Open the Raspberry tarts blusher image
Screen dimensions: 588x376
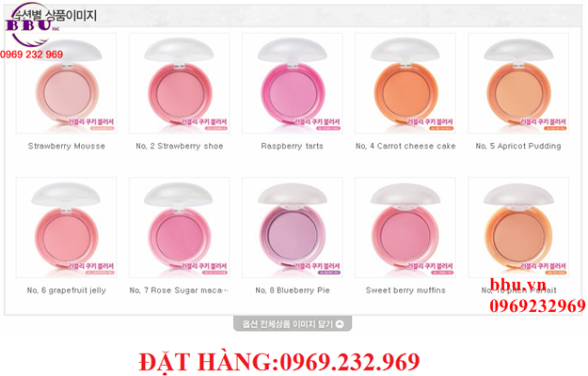[x=293, y=83]
